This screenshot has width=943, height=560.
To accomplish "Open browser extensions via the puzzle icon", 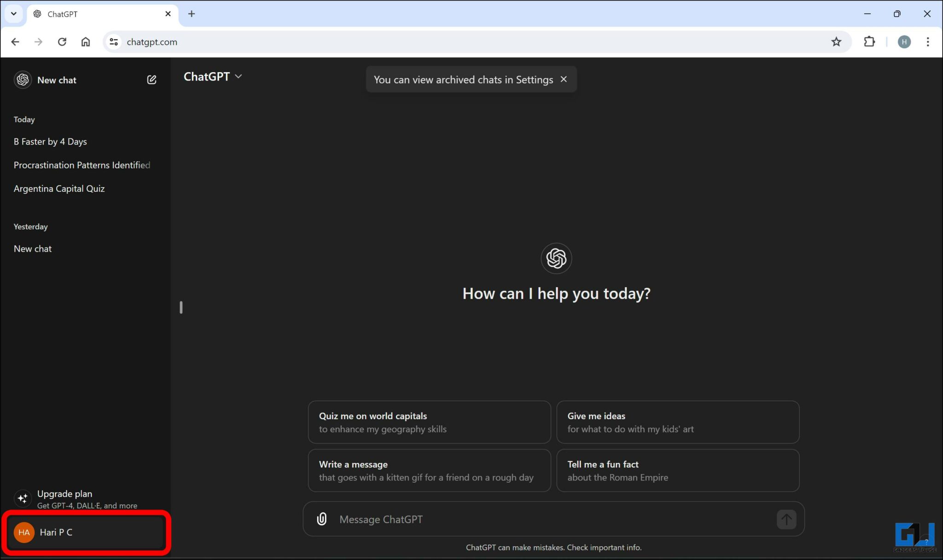I will point(870,41).
